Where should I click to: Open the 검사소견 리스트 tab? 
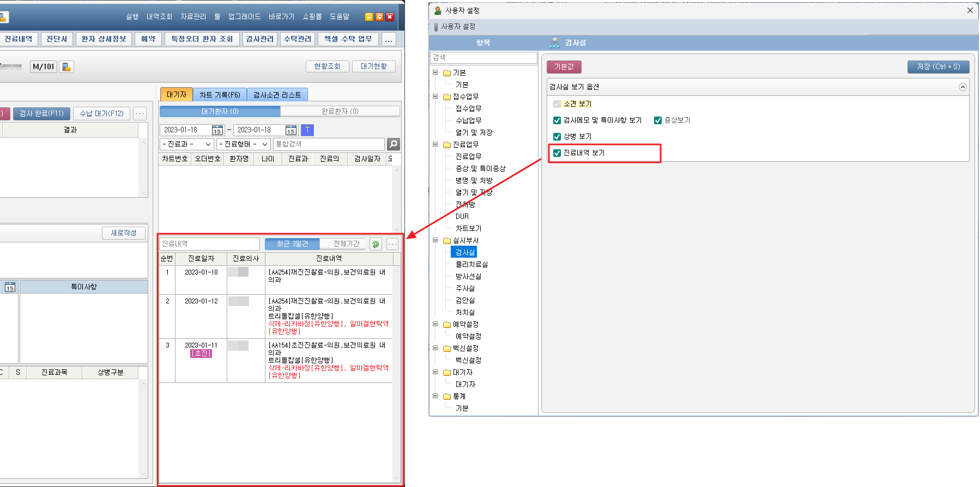[277, 95]
